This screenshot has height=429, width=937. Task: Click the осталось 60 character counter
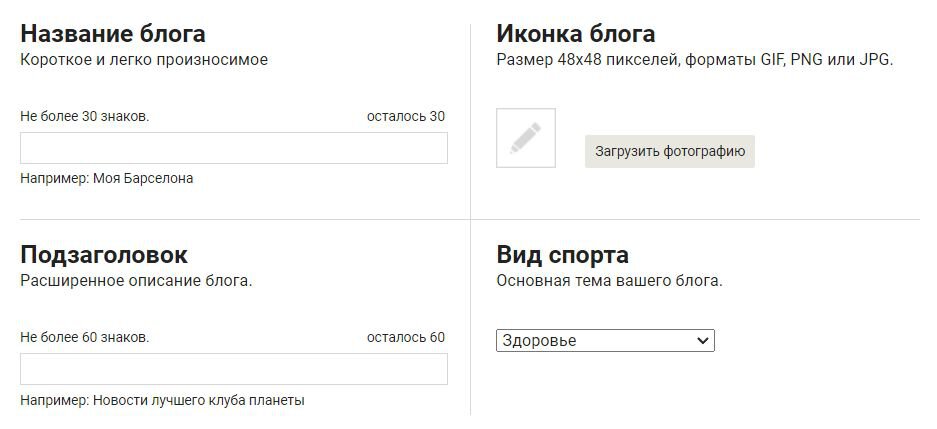point(406,338)
